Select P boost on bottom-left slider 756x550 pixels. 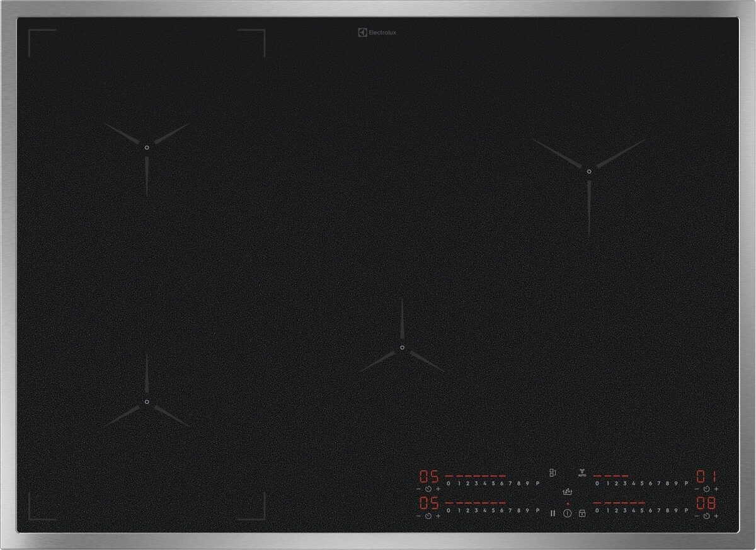(x=537, y=510)
